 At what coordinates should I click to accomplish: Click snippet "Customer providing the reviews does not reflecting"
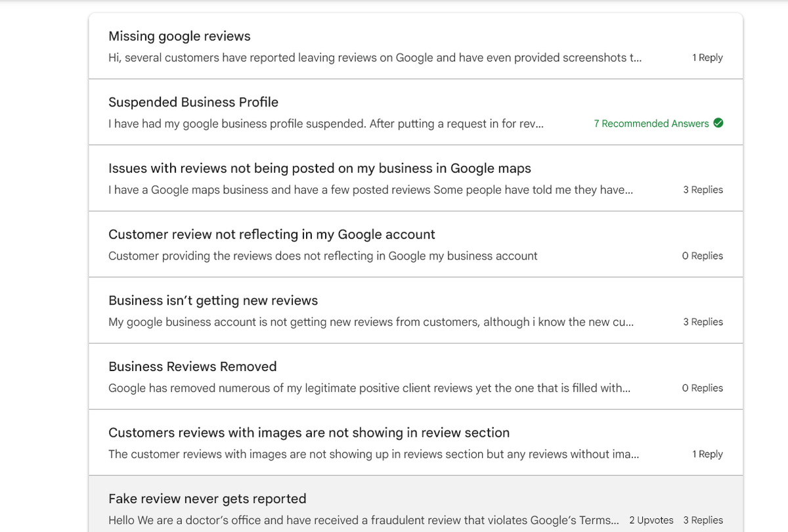coord(322,256)
